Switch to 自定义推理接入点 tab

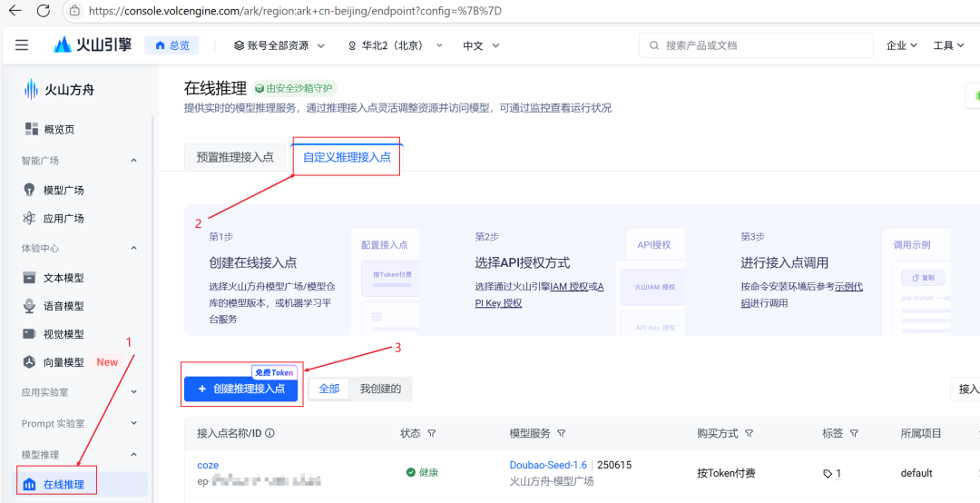(x=347, y=157)
